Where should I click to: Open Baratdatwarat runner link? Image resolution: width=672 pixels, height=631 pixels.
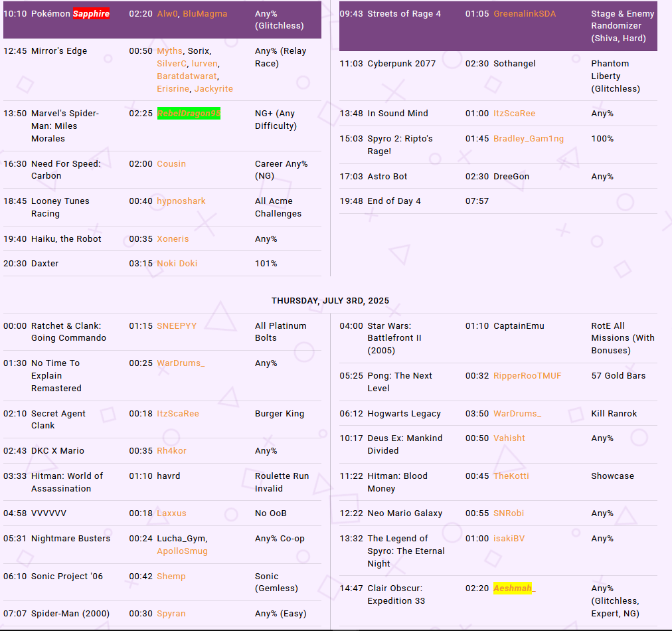[187, 76]
